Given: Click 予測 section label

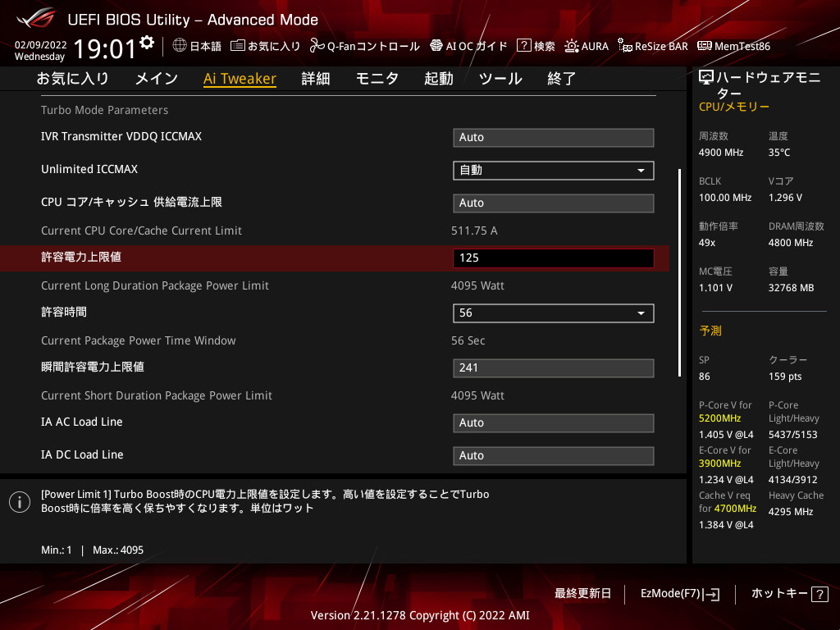Looking at the screenshot, I should [x=710, y=331].
